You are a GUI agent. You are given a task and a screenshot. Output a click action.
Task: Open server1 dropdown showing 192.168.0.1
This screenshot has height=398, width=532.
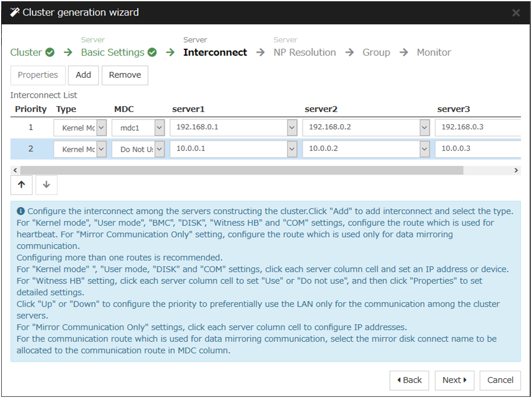[x=292, y=128]
